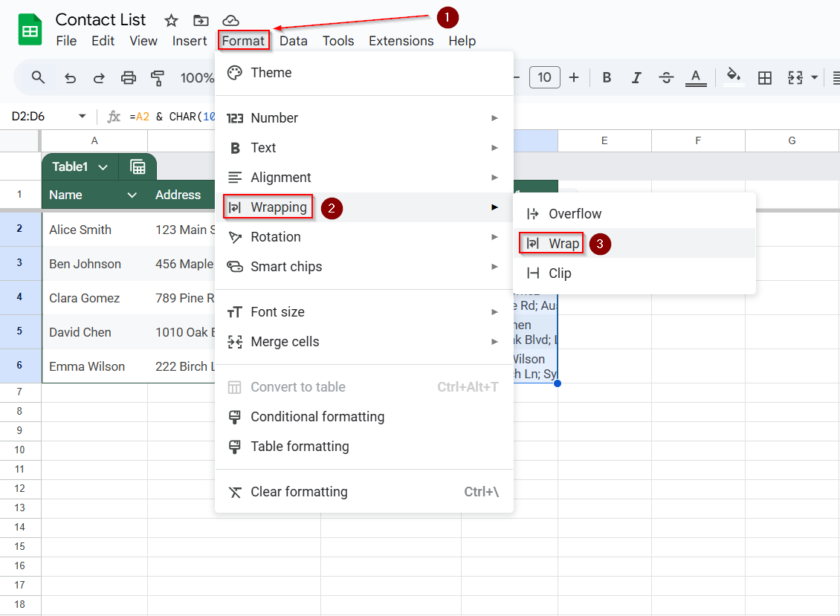This screenshot has height=616, width=840.
Task: Increase font size with plus button
Action: coord(574,78)
